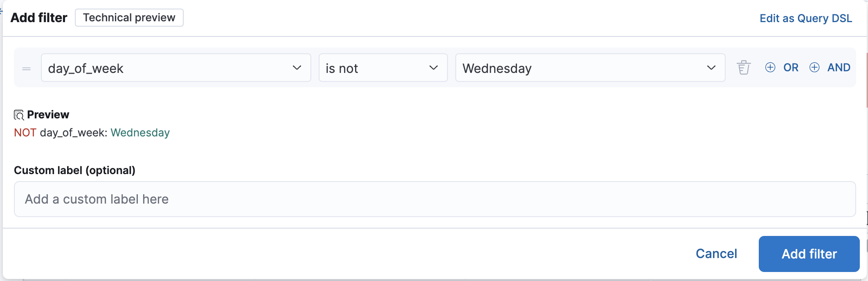The width and height of the screenshot is (868, 281).
Task: Click the Technical preview badge
Action: pyautogui.click(x=129, y=18)
